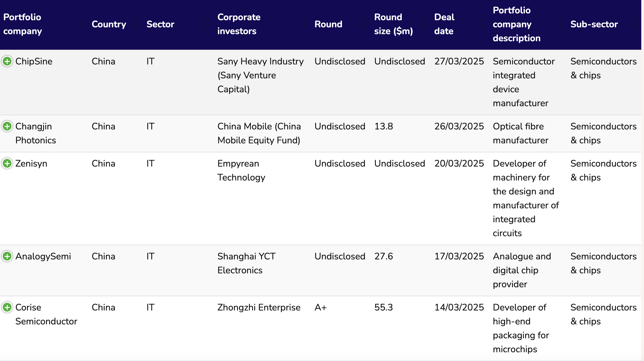Click the 27/03/2025 deal date cell

tap(459, 61)
